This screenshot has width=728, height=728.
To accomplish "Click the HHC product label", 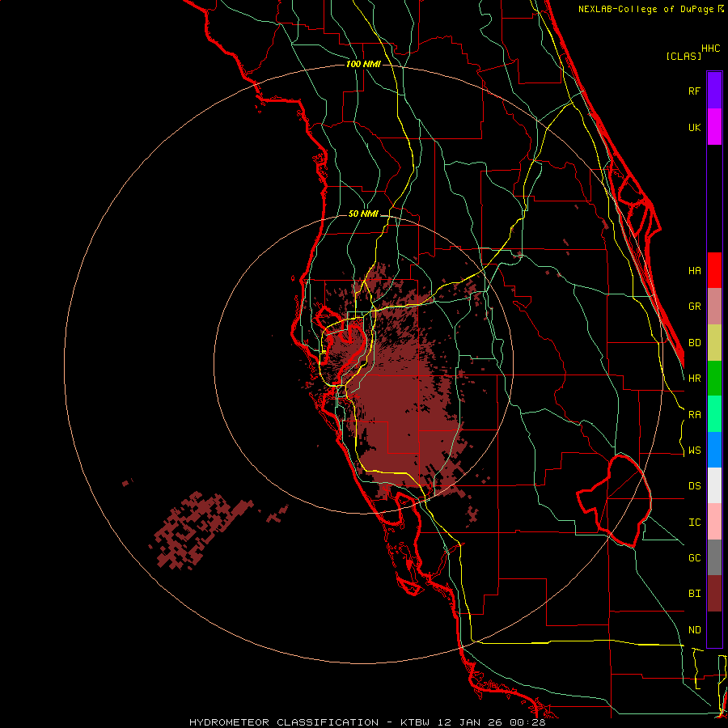I will tap(711, 49).
